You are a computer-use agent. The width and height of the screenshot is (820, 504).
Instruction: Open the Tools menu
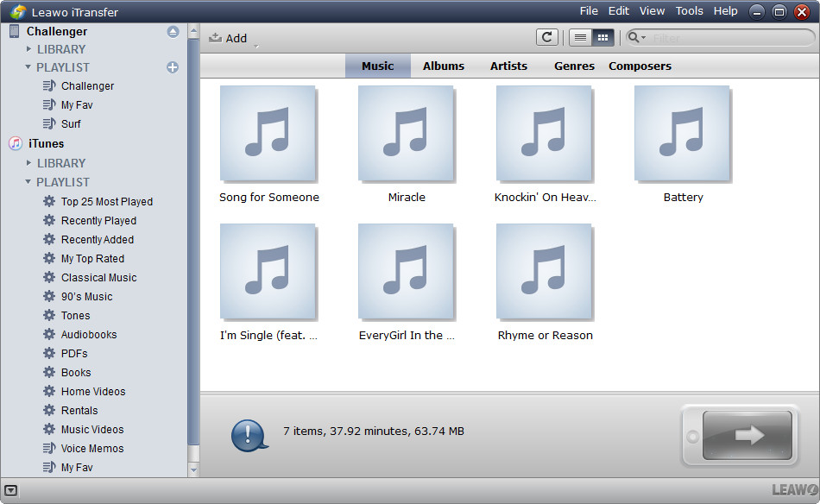pos(689,11)
